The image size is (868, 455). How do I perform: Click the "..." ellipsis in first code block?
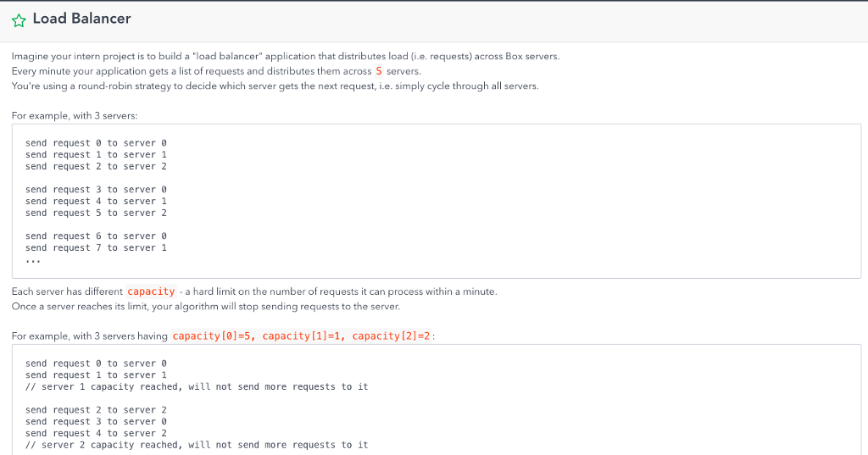coord(33,260)
